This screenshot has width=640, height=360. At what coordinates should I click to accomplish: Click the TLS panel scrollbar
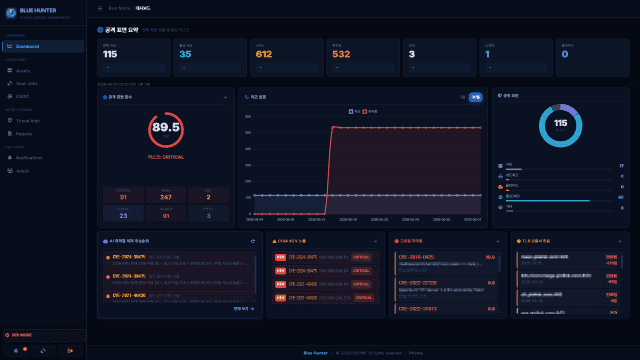pos(622,261)
